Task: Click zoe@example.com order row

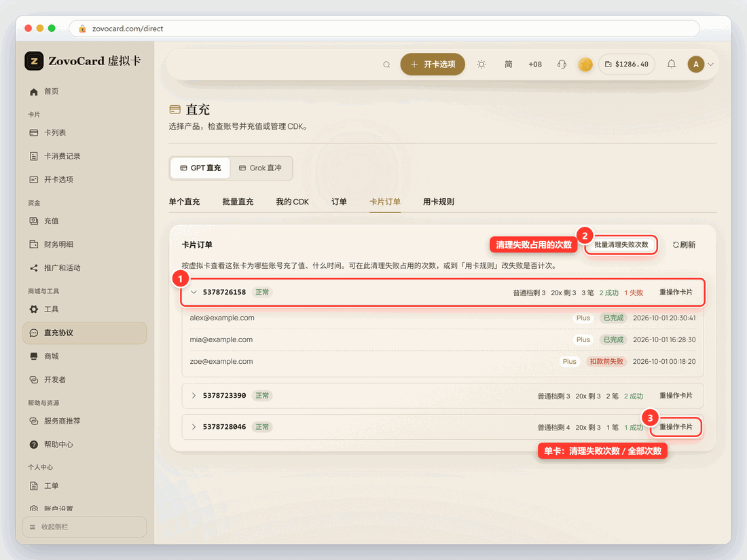Action: pos(443,361)
